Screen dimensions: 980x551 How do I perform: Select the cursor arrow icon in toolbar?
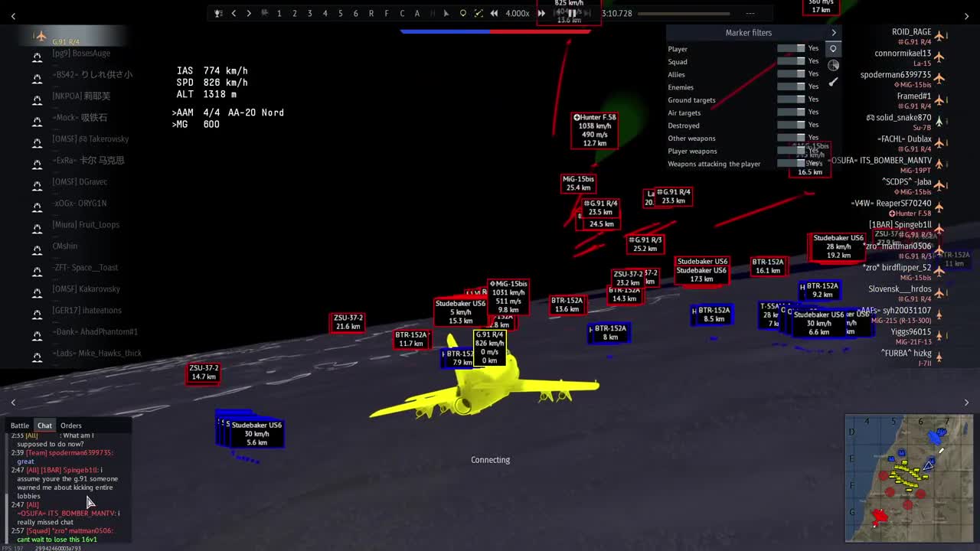[446, 13]
